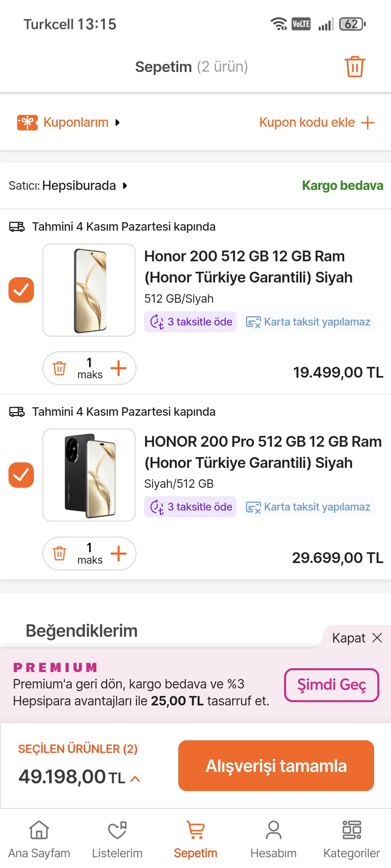This screenshot has width=391, height=868.
Task: Tap the empty cart trash icon in header
Action: (354, 67)
